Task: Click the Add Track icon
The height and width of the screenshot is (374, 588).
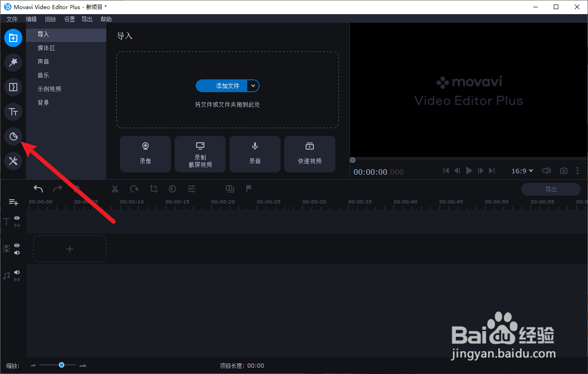Action: tap(13, 202)
